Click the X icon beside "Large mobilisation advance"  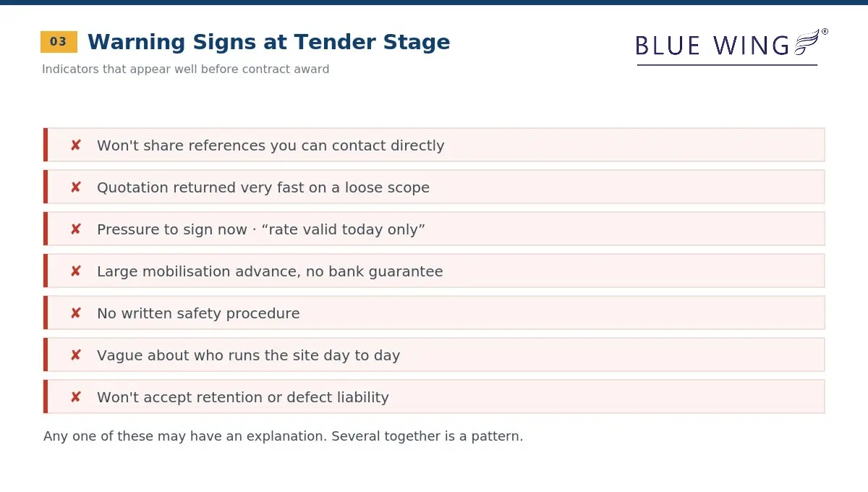(76, 271)
